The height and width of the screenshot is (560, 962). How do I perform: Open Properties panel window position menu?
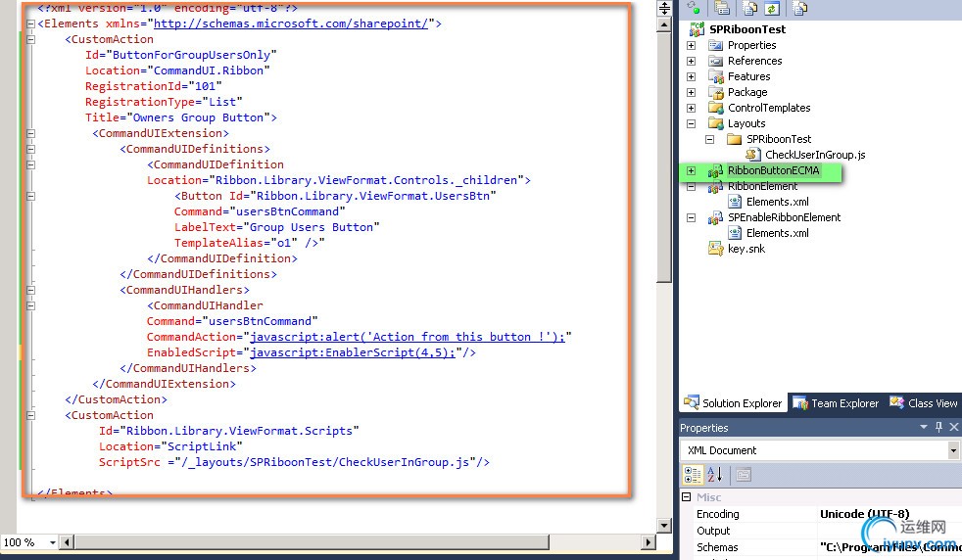coord(924,427)
